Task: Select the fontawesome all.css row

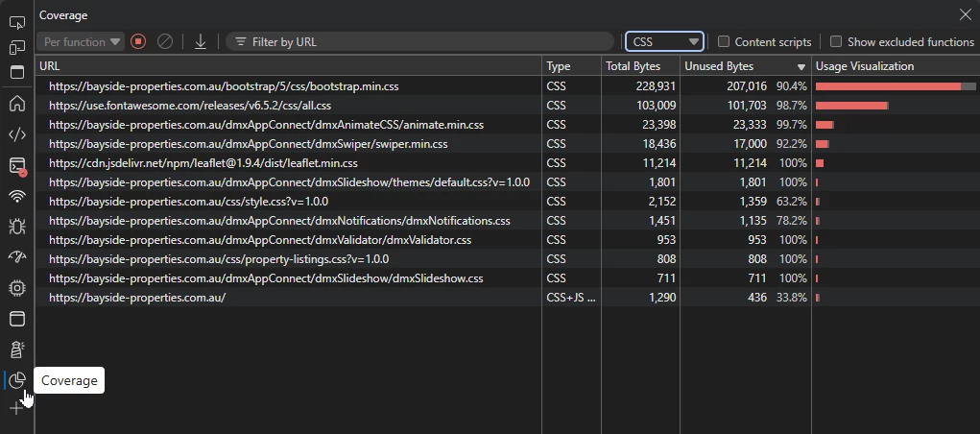Action: (508, 105)
